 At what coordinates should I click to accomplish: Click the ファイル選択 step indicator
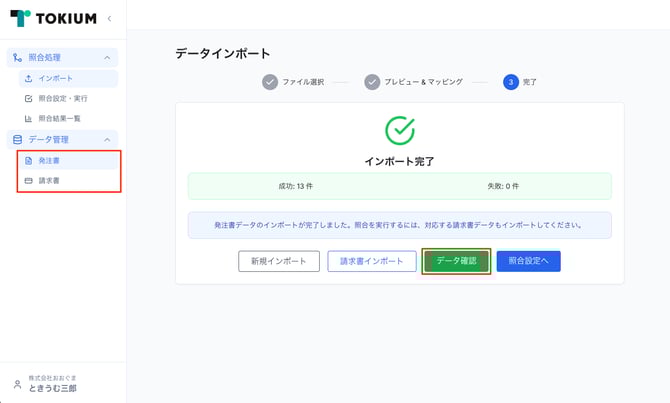270,82
